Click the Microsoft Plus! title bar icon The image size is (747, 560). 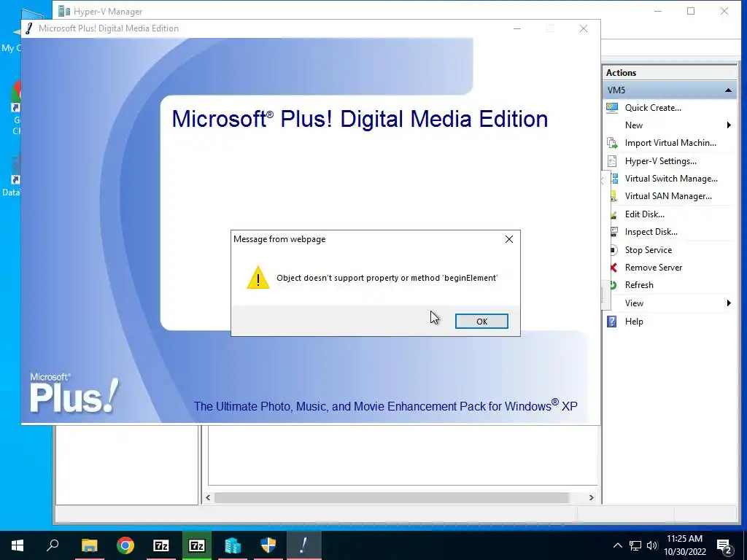coord(29,28)
